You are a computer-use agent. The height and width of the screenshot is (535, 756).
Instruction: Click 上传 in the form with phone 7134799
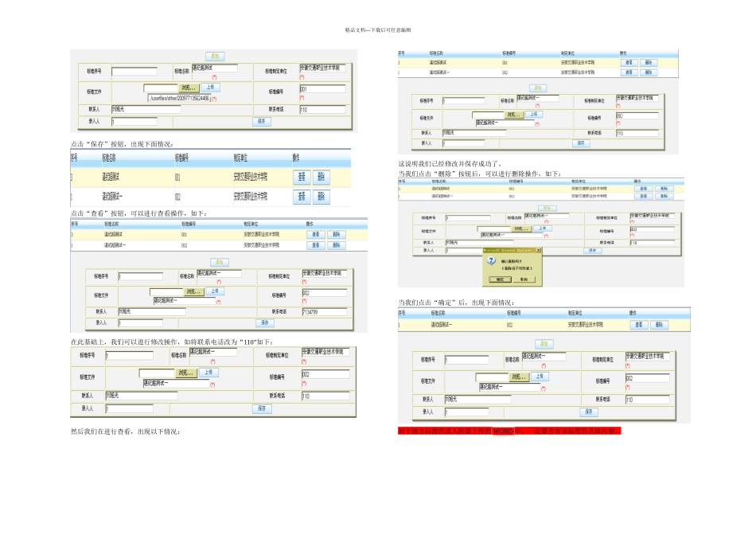coord(215,291)
